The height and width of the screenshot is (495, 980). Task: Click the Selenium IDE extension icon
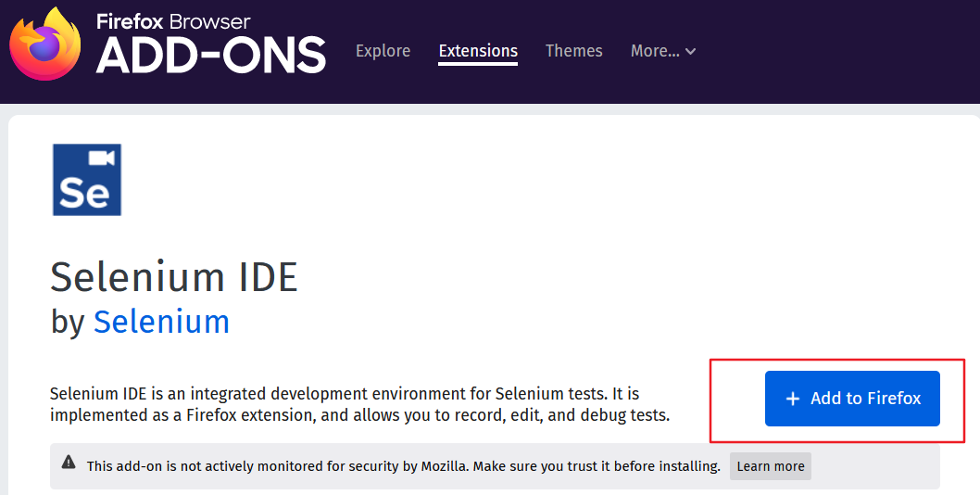[x=87, y=180]
